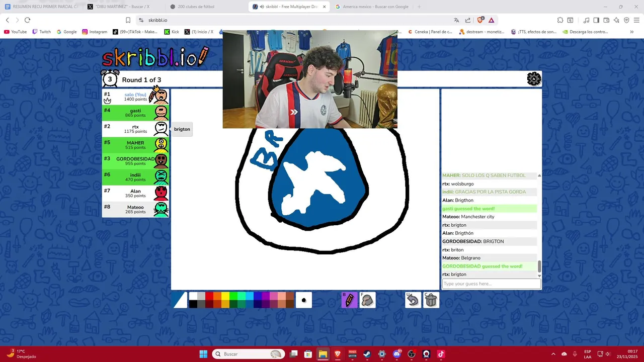Screen dimensions: 644x362
Task: Reload the skribbl.io page
Action: (x=27, y=20)
